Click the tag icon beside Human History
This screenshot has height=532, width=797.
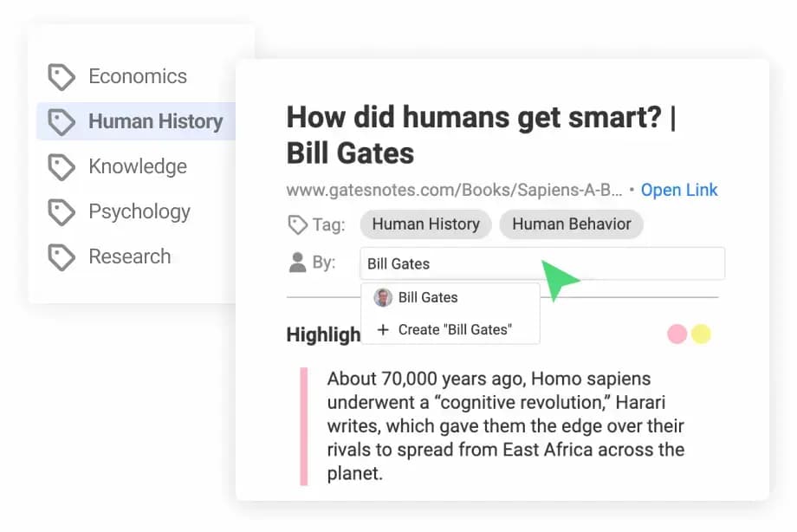[61, 122]
